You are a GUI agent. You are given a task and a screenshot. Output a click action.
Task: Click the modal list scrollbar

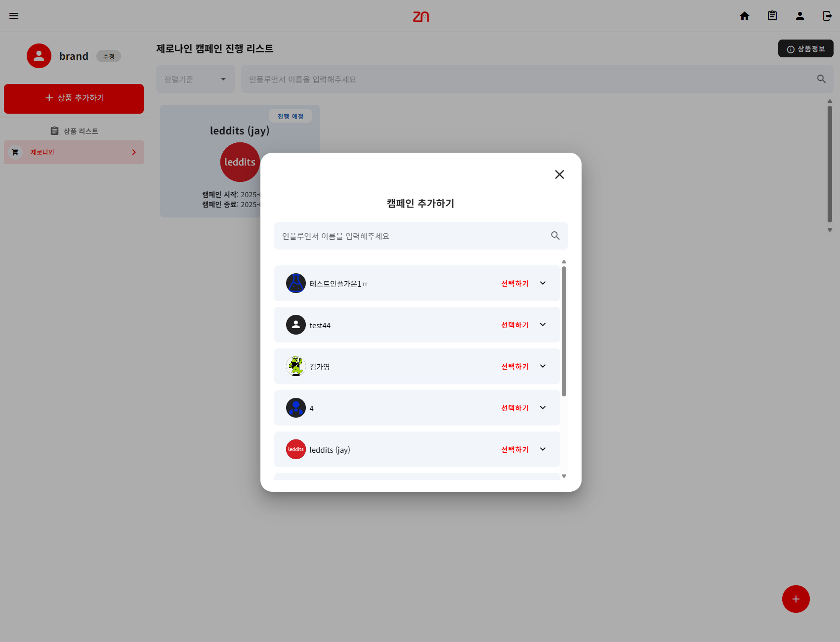coord(564,331)
